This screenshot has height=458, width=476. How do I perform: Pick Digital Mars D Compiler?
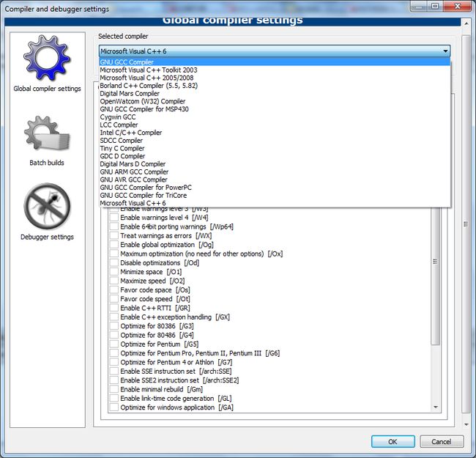(x=275, y=164)
